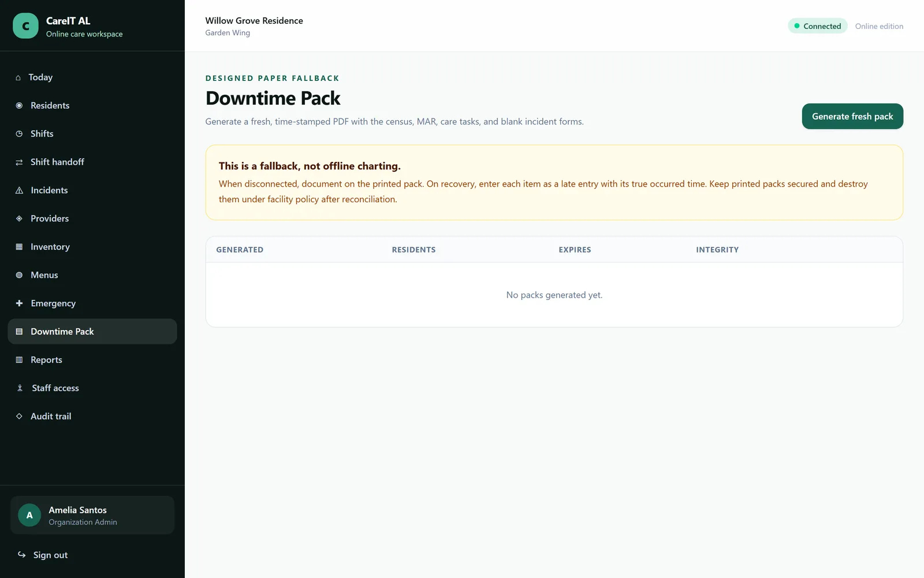This screenshot has width=924, height=578.
Task: Click the Incidents warning triangle icon
Action: [19, 190]
